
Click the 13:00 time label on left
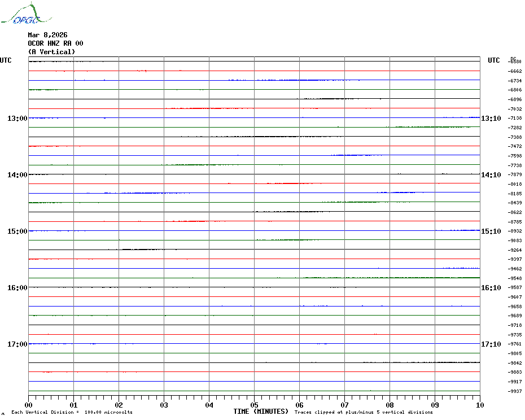[17, 119]
